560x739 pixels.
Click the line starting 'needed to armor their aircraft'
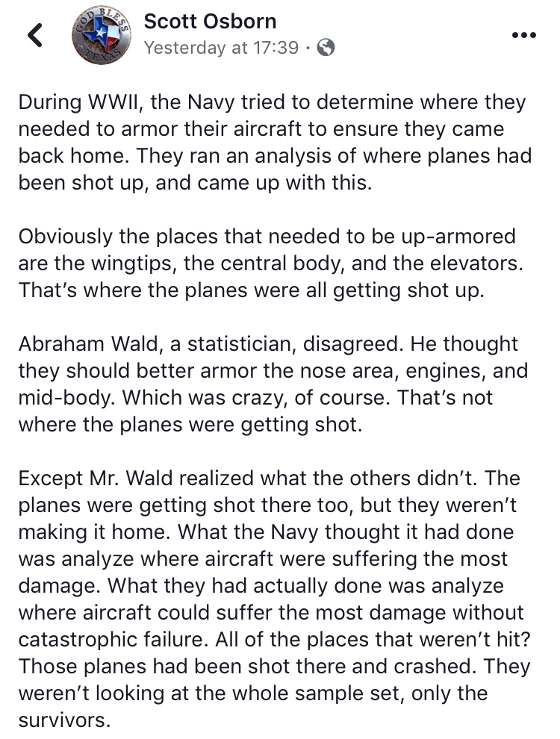pos(261,129)
